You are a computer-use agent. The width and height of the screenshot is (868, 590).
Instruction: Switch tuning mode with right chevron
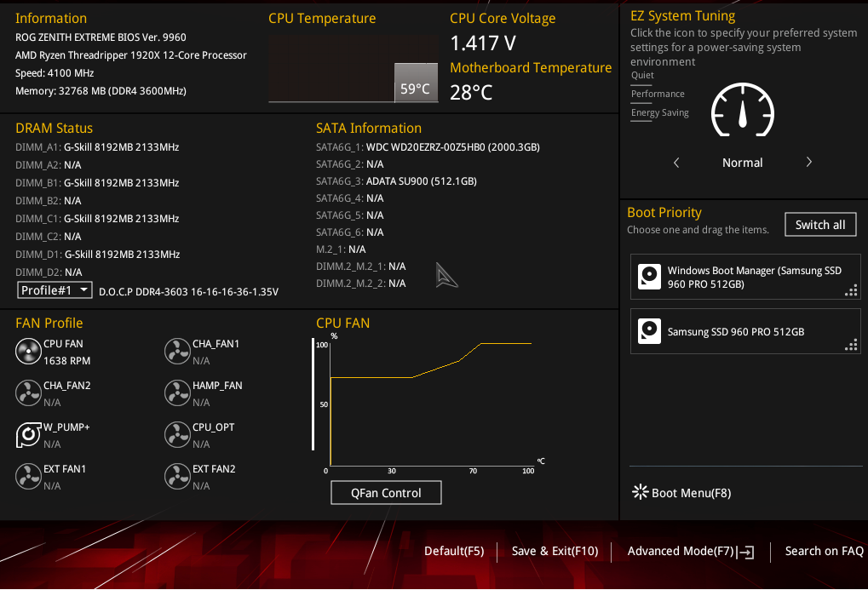[808, 162]
